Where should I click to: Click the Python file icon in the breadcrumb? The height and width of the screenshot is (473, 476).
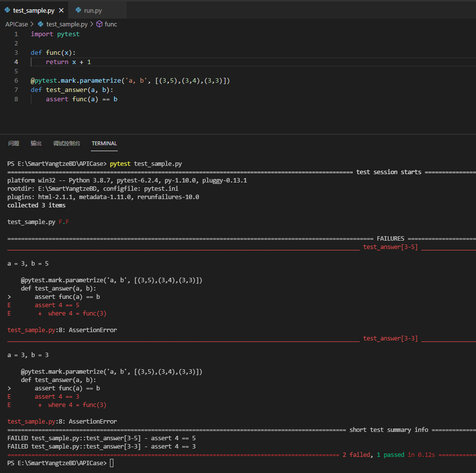(x=41, y=24)
